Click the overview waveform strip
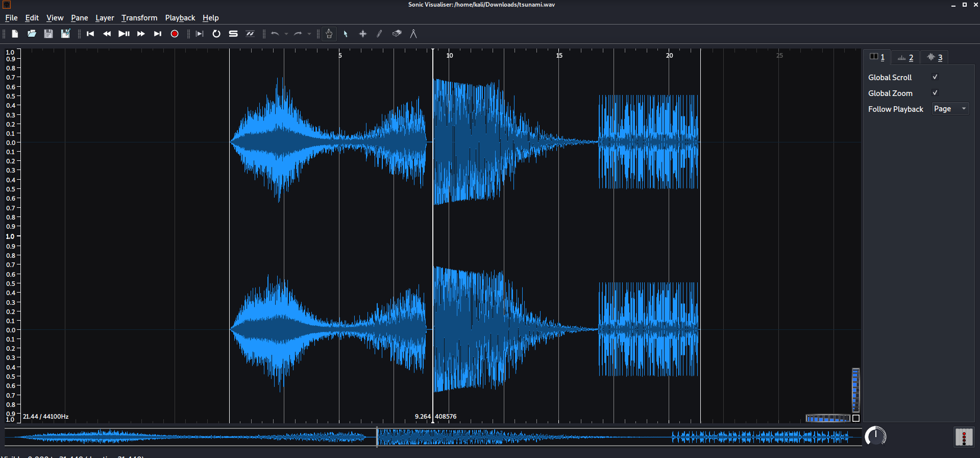 (x=433, y=437)
